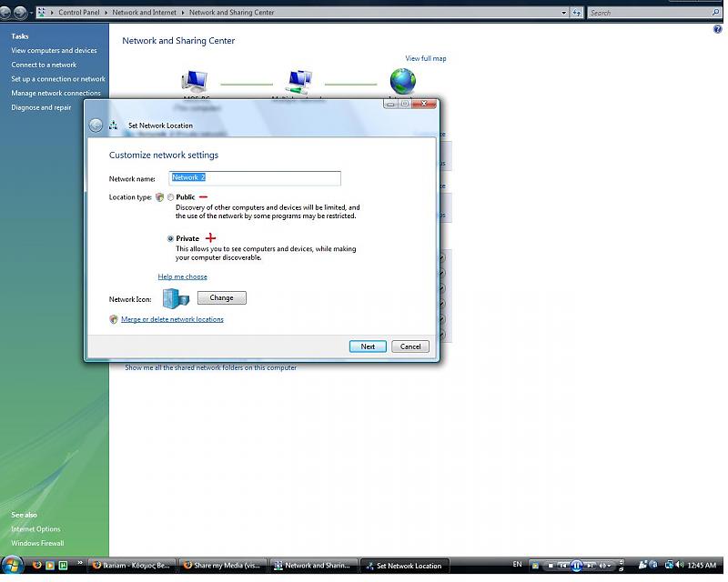Image resolution: width=728 pixels, height=582 pixels.
Task: Show all shared network folders on this computer
Action: [x=210, y=367]
